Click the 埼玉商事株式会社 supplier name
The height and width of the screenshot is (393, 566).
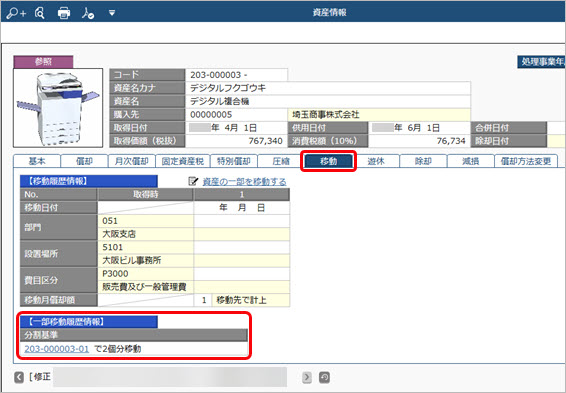(379, 115)
